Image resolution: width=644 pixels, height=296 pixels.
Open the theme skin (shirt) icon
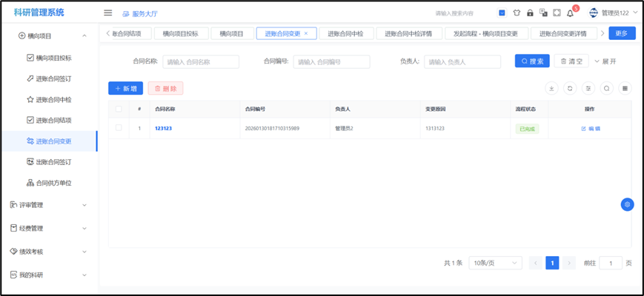[517, 13]
